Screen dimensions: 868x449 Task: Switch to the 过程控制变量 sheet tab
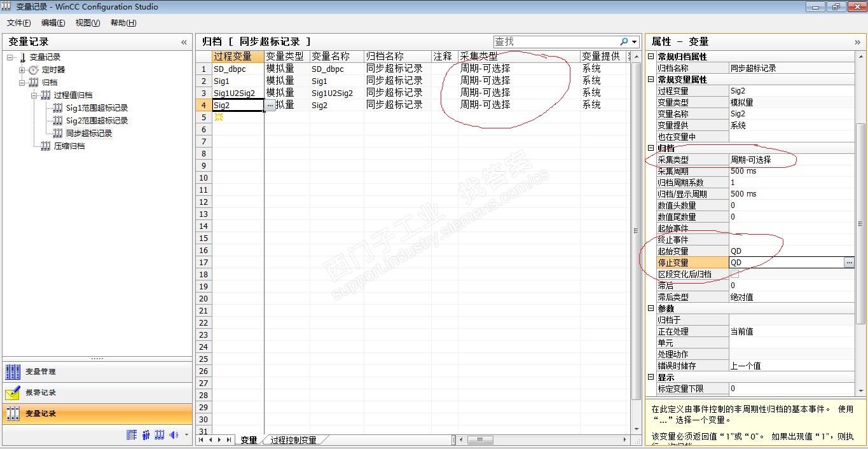(293, 440)
